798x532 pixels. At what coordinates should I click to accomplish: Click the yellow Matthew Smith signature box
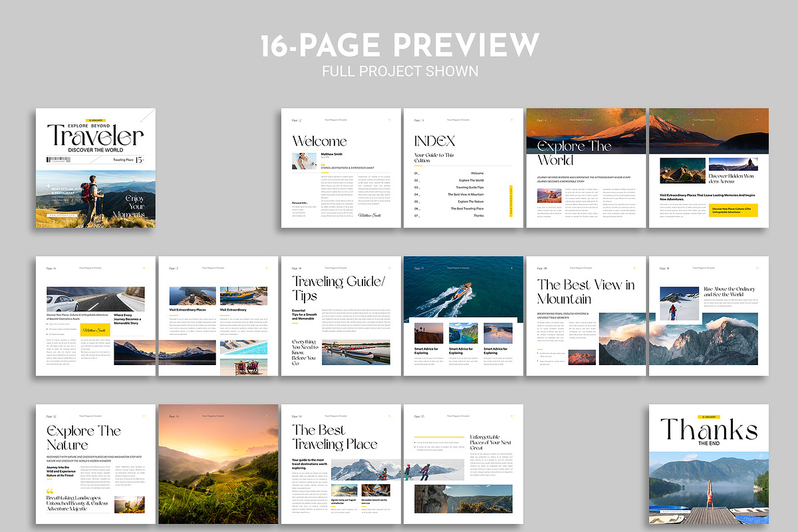coord(94,330)
